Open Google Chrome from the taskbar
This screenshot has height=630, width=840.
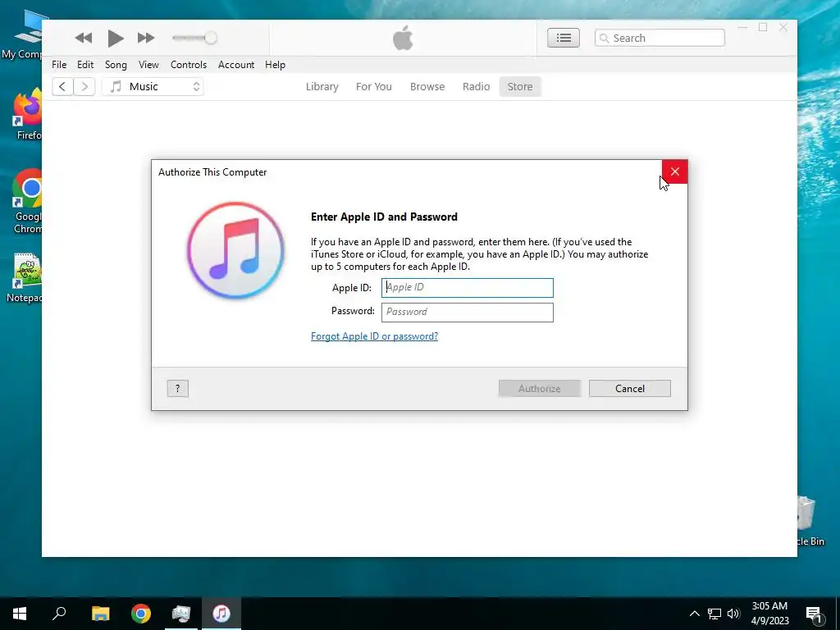[141, 614]
